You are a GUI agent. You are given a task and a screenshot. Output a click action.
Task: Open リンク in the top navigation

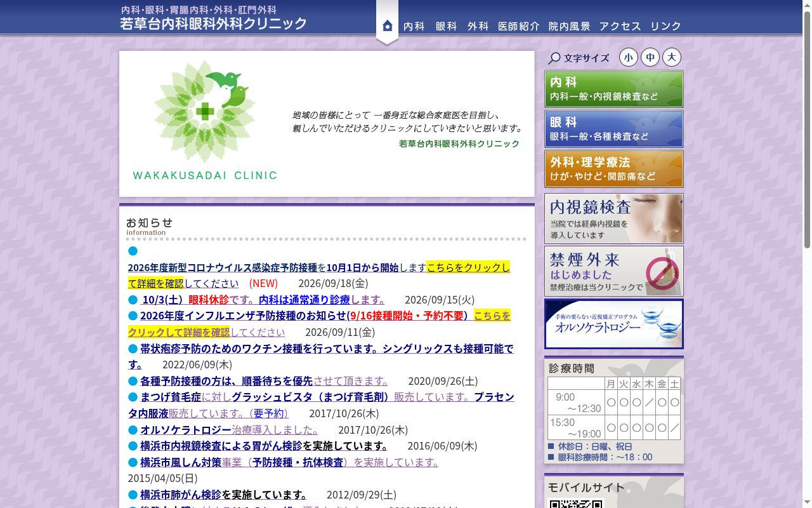point(666,26)
